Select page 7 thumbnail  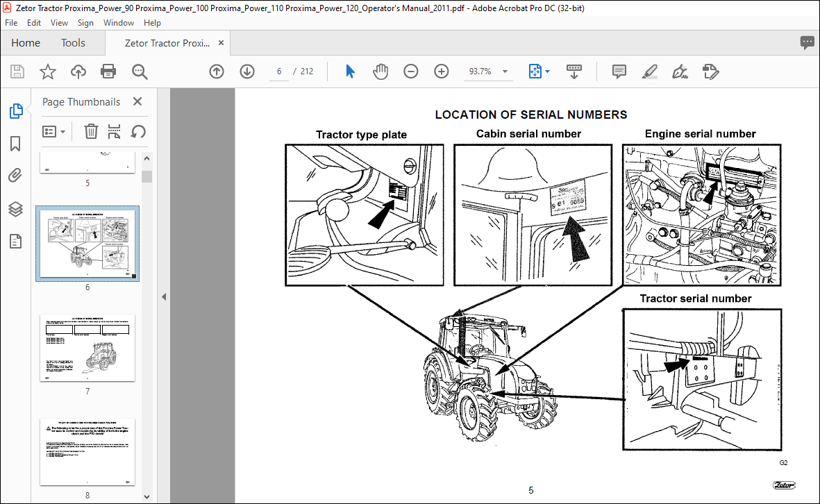click(x=87, y=348)
